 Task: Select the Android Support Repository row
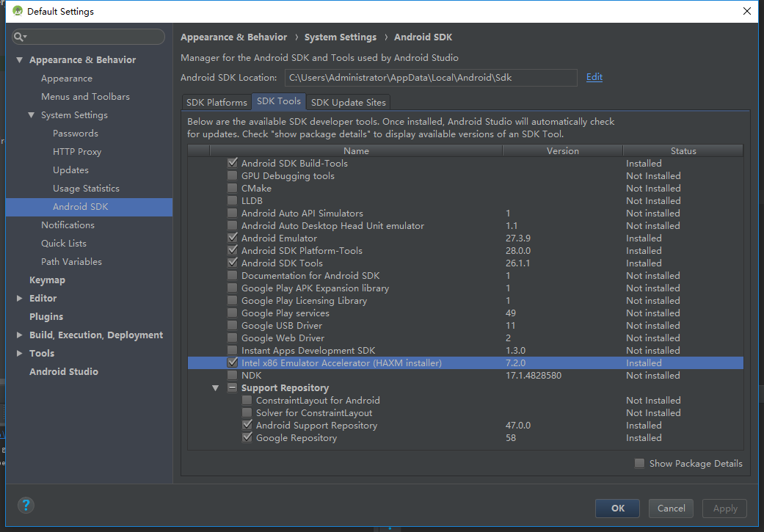[465, 426]
